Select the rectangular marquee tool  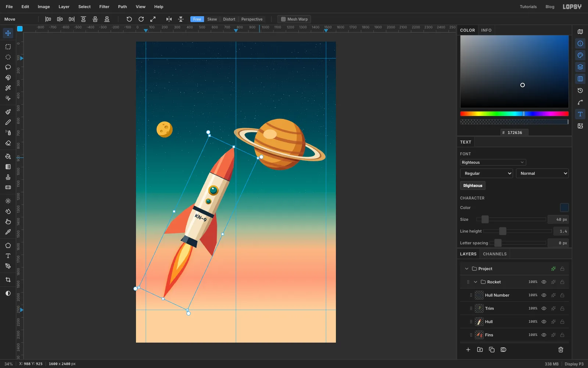pyautogui.click(x=8, y=47)
